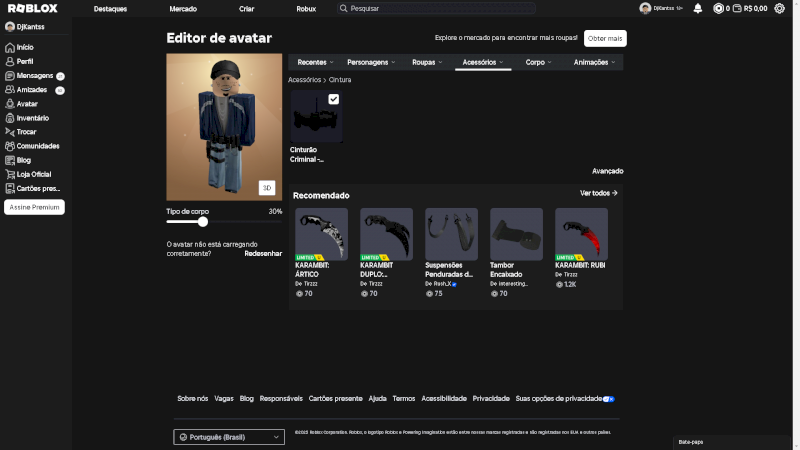Open Ajuda footer link
800x450 pixels.
coord(377,399)
